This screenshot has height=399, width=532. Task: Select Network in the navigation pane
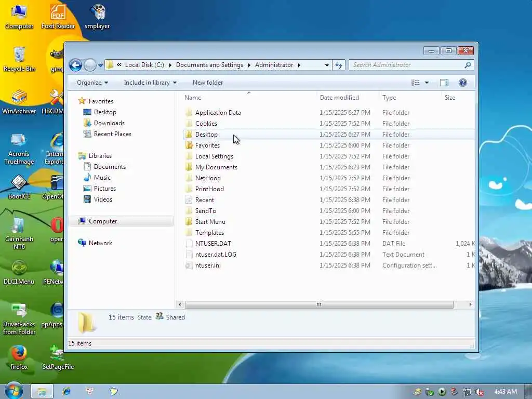pos(100,243)
